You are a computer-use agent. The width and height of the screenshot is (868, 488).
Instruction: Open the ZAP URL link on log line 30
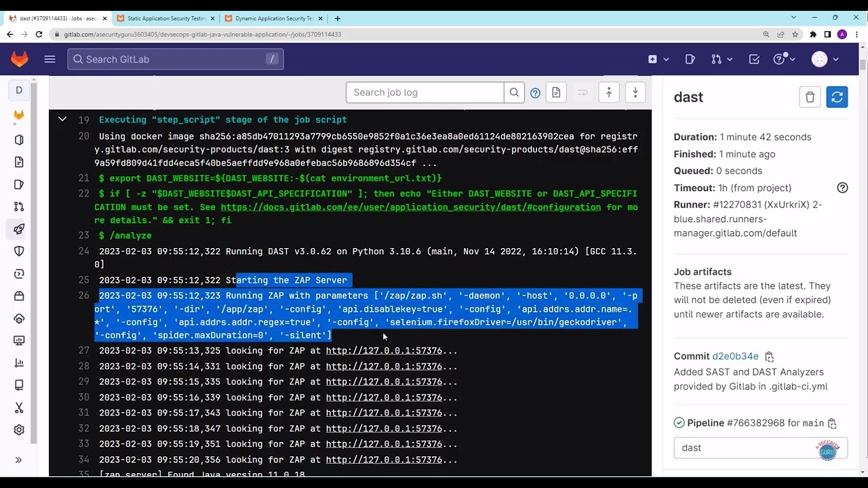click(x=384, y=398)
